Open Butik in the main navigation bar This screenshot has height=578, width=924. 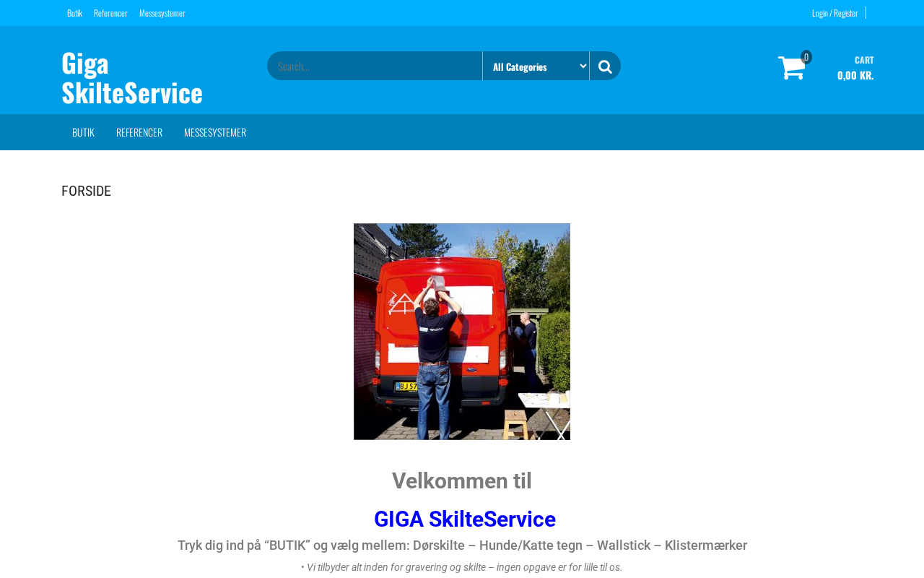pos(83,132)
